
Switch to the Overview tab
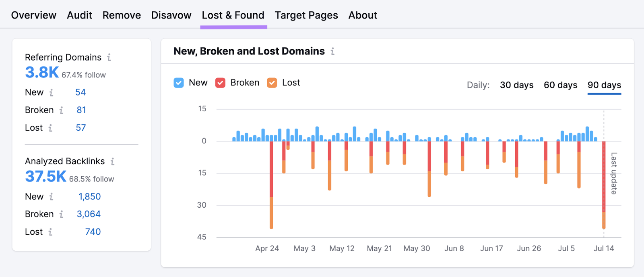point(33,15)
